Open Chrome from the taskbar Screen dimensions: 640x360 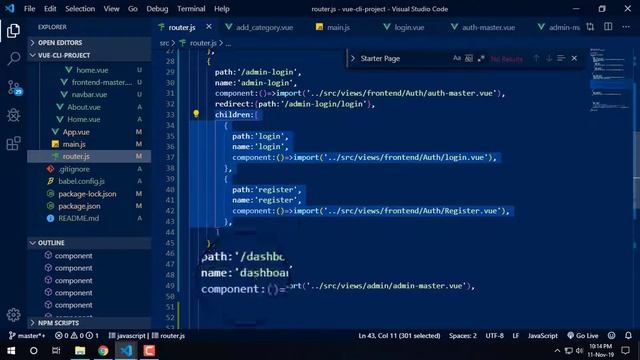click(x=103, y=351)
